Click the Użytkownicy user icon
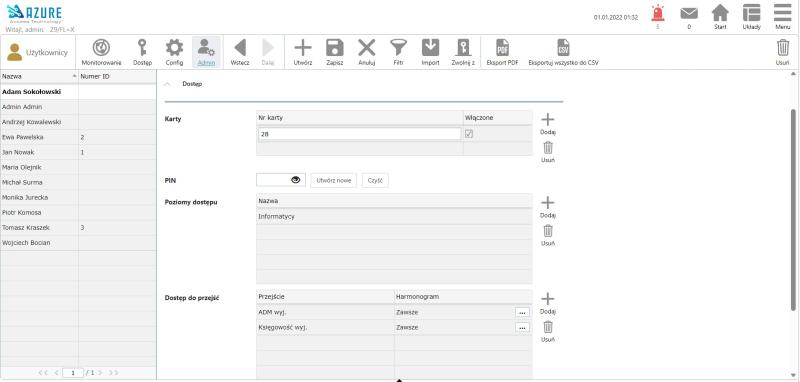800x382 pixels. pos(14,52)
